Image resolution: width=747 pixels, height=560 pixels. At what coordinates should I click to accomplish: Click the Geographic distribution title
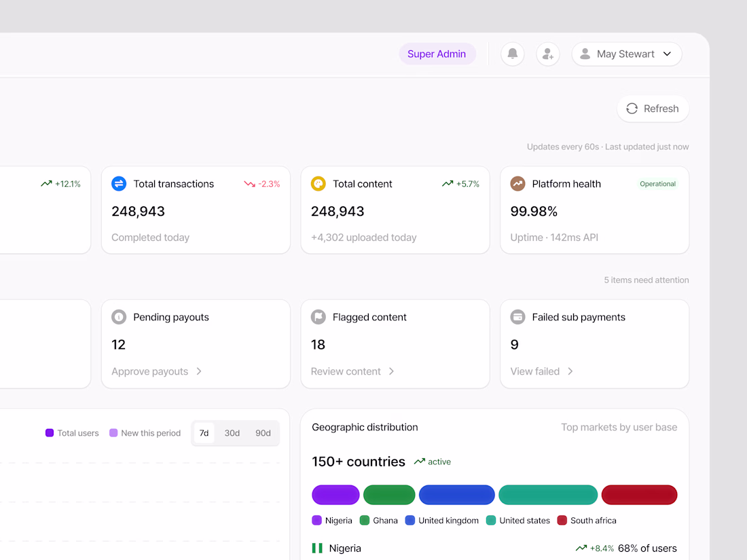(x=365, y=427)
